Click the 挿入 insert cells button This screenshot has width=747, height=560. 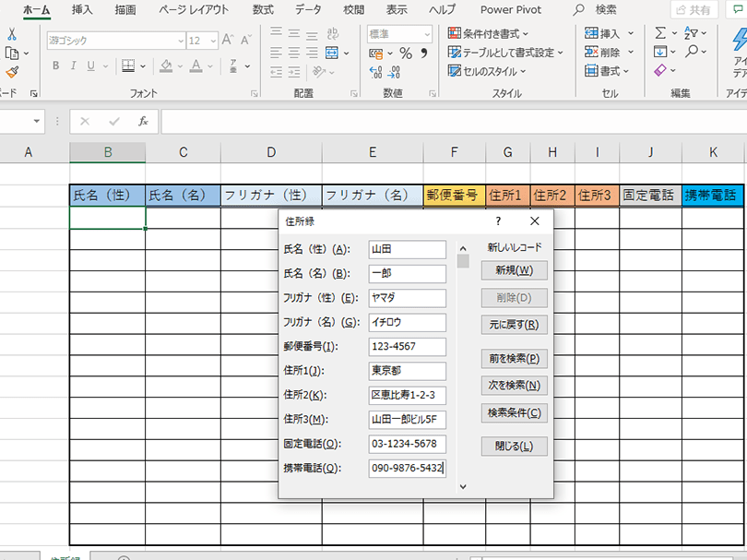coord(602,33)
